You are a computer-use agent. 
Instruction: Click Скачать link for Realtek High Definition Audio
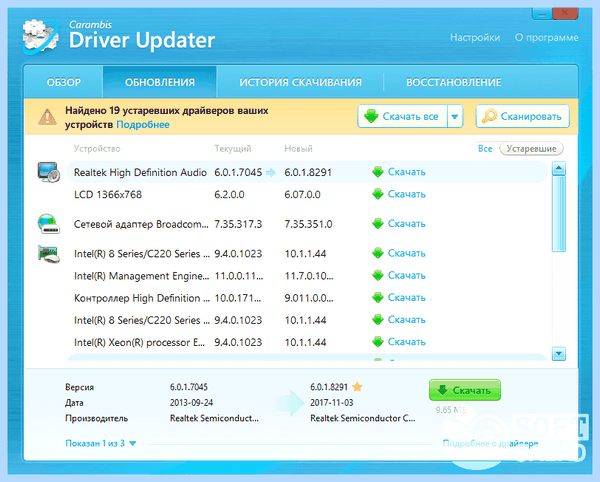[406, 172]
